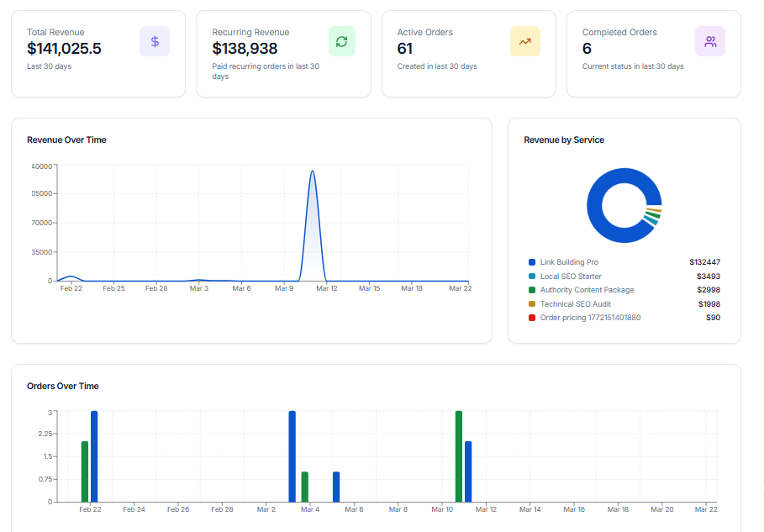Click the tall green bar near Mar 11 in Orders chart

coord(459,456)
